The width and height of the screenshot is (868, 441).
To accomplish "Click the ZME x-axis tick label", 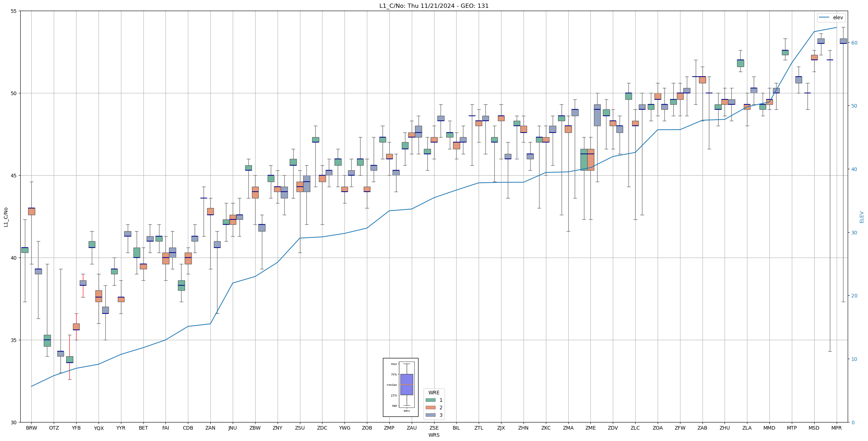I will click(590, 428).
